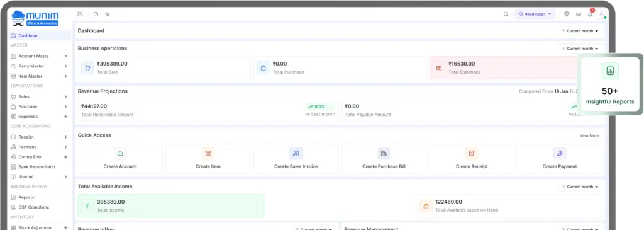
Task: Click the Create Account label
Action: (x=120, y=166)
